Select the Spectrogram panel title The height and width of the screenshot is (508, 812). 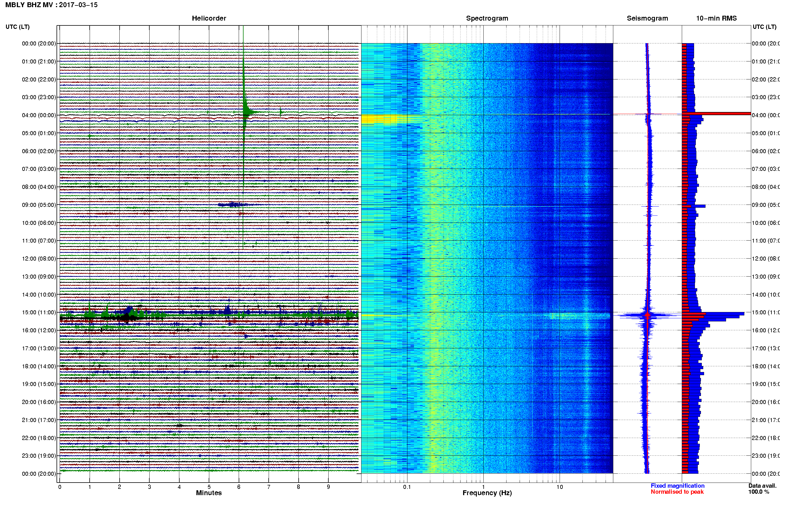[x=487, y=19]
